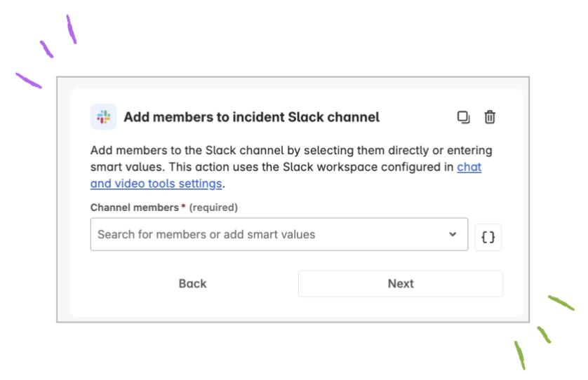This screenshot has height=380, width=588.
Task: Open the smart values braces button
Action: 488,237
